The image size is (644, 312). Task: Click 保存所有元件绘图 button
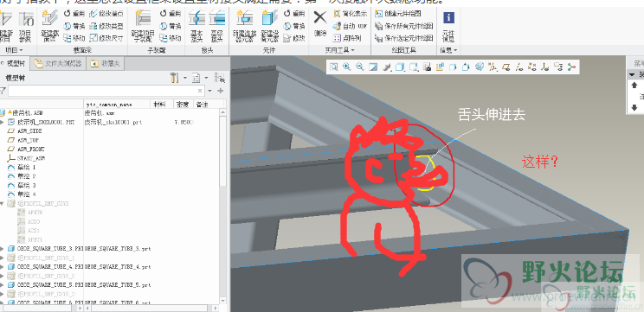point(404,26)
